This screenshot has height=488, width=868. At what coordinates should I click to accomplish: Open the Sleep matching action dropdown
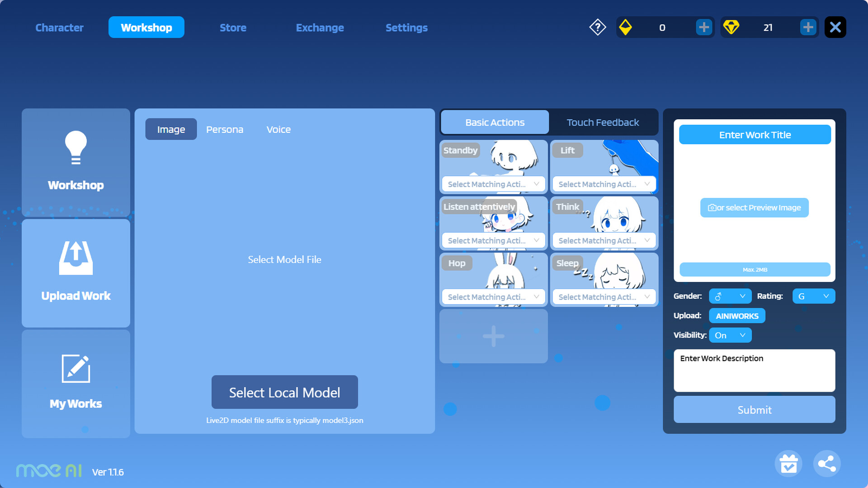tap(604, 297)
